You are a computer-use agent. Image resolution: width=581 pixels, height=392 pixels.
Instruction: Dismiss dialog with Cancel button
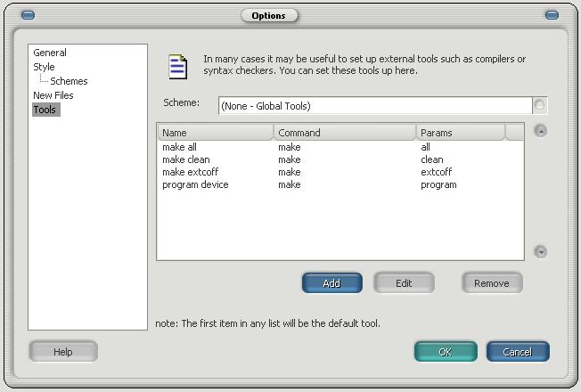pos(518,351)
